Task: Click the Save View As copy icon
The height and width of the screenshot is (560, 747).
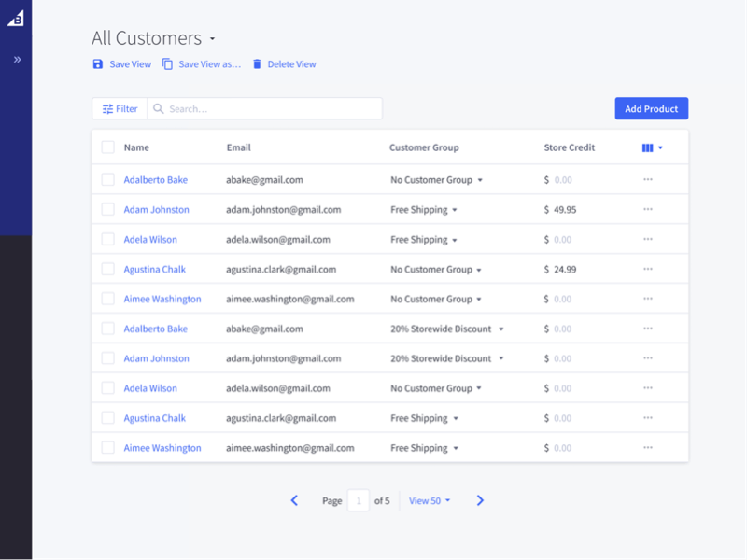Action: click(x=168, y=63)
